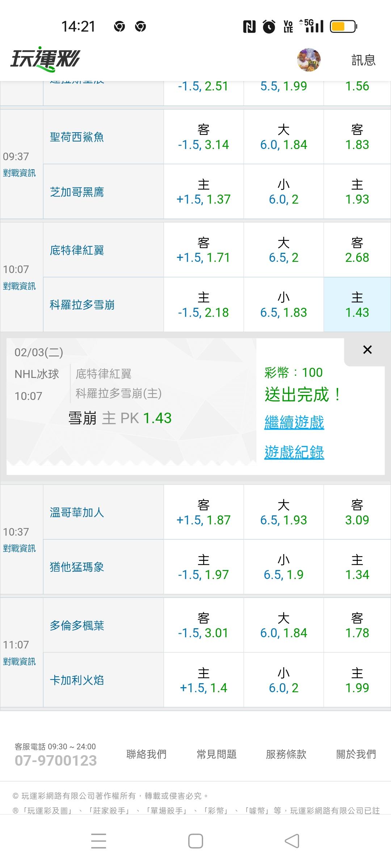Open 聯絡我們 footer link

(146, 754)
